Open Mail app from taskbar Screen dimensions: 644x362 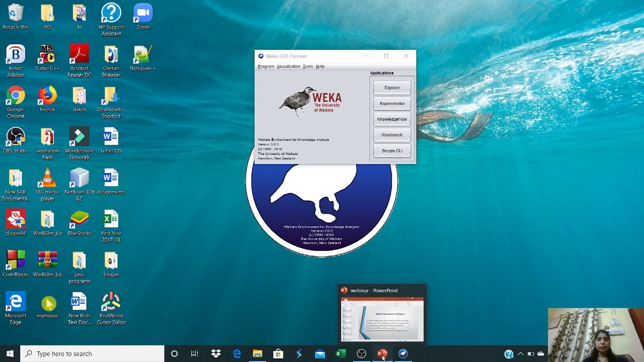point(319,353)
